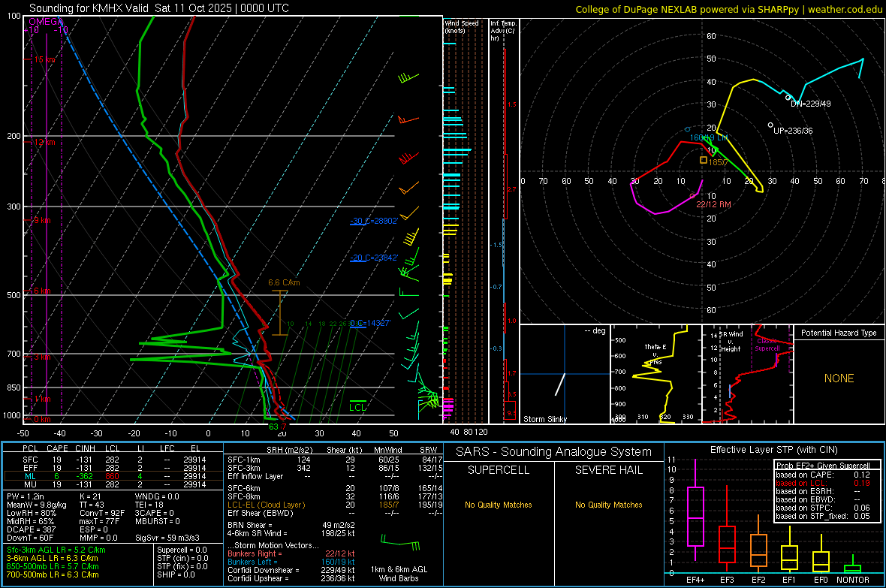Click the red 'based on LCL: 0.19' line
886x588 pixels.
pos(823,483)
